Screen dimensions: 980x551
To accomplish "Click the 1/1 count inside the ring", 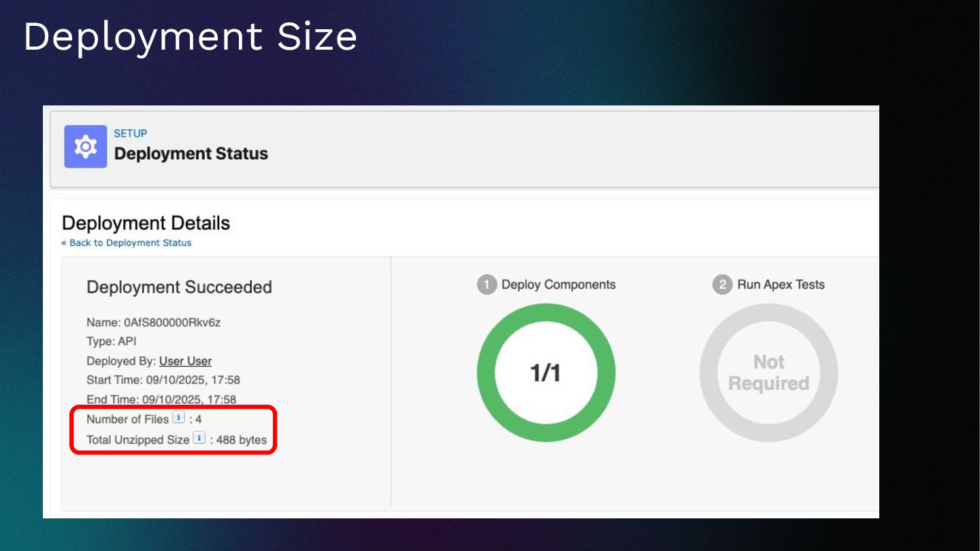I will click(546, 373).
